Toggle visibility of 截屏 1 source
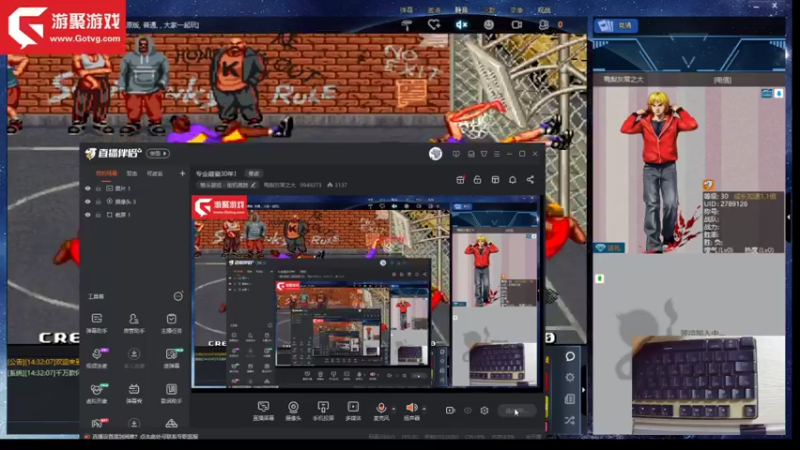 [87, 215]
